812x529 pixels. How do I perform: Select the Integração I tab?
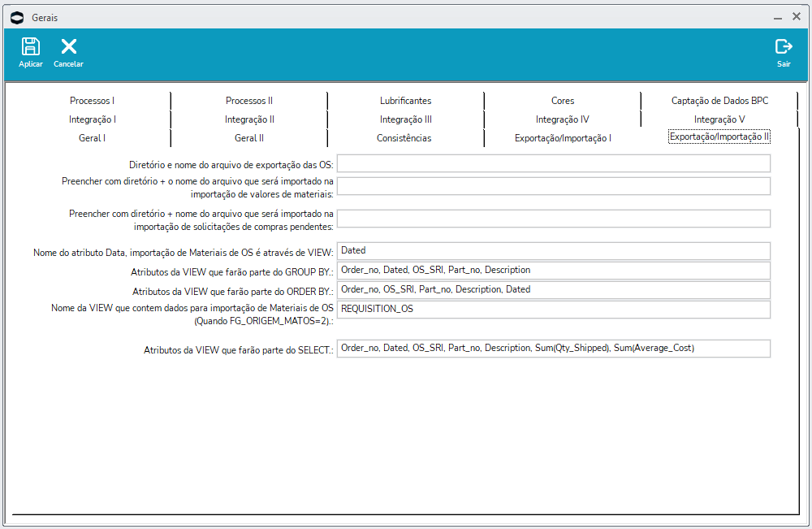click(x=93, y=119)
